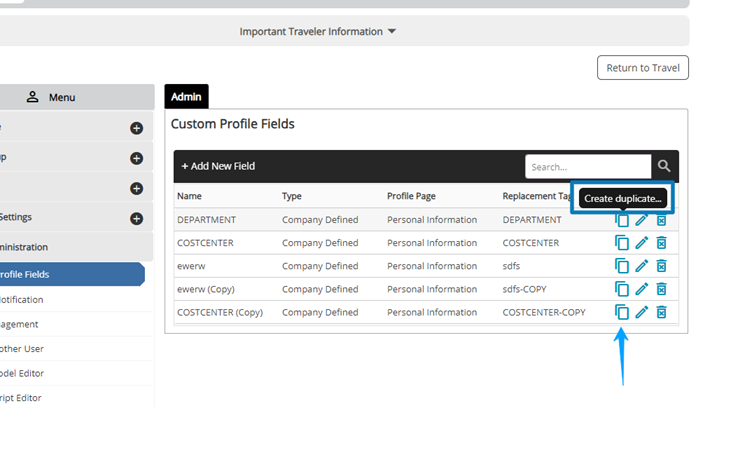This screenshot has height=458, width=752.
Task: Delete the COSTCENTER (Copy) field
Action: (x=661, y=312)
